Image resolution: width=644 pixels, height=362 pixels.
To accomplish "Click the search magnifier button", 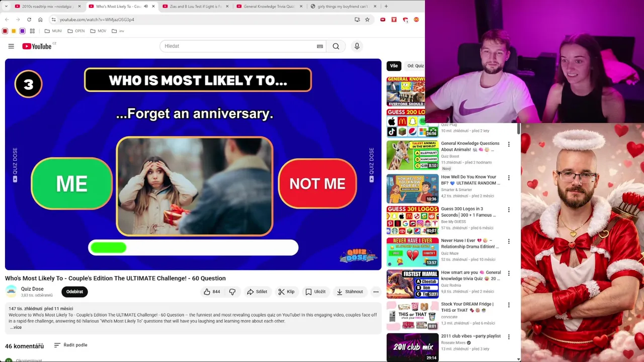I will tap(336, 46).
